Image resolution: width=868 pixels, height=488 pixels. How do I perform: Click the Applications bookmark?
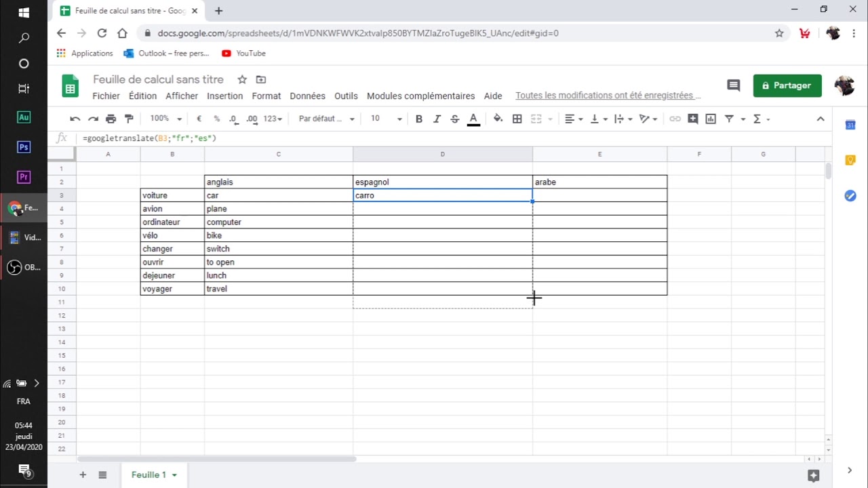click(85, 53)
